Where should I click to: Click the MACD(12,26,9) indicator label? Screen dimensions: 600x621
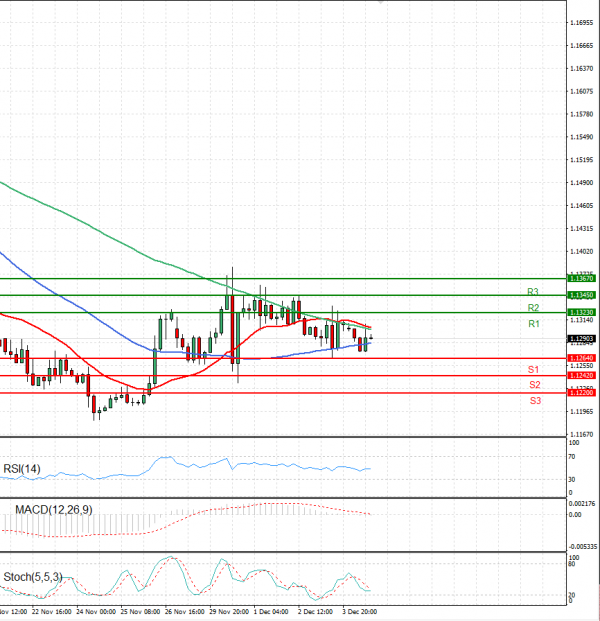point(54,510)
